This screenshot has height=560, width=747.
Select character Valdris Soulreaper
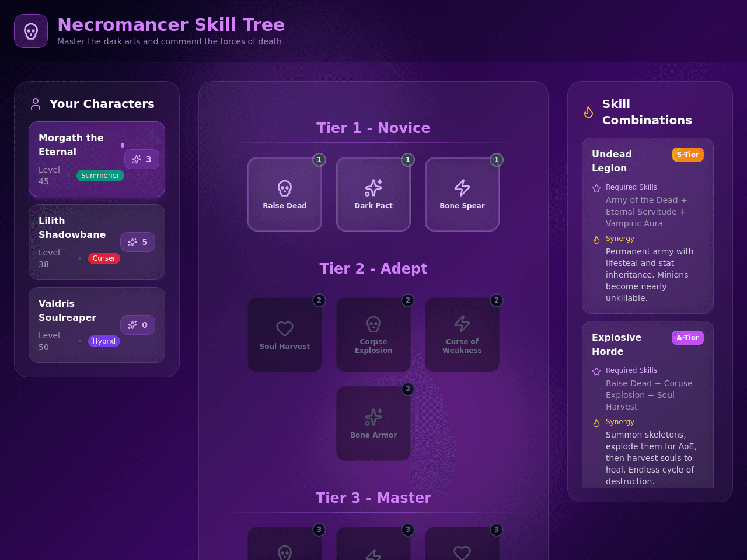97,325
